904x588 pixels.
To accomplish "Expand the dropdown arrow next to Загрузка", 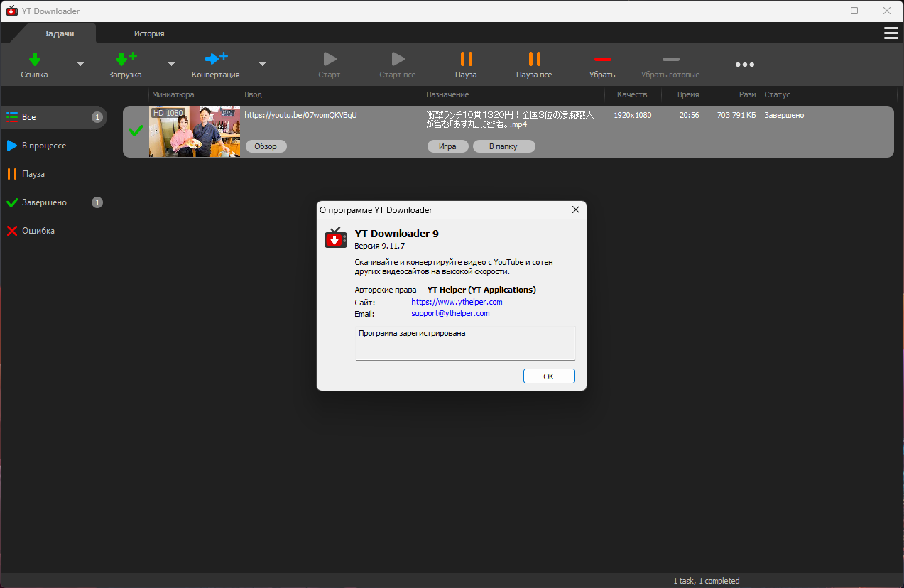I will click(x=171, y=64).
